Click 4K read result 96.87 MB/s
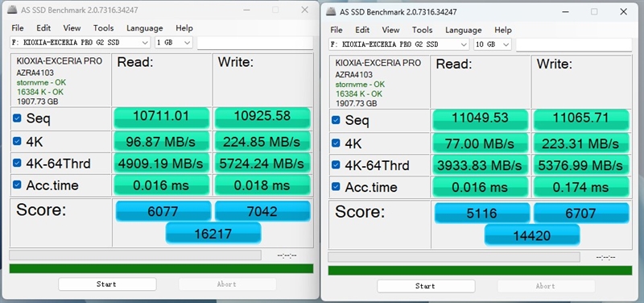Viewport: 644px width, 303px height. (x=162, y=142)
